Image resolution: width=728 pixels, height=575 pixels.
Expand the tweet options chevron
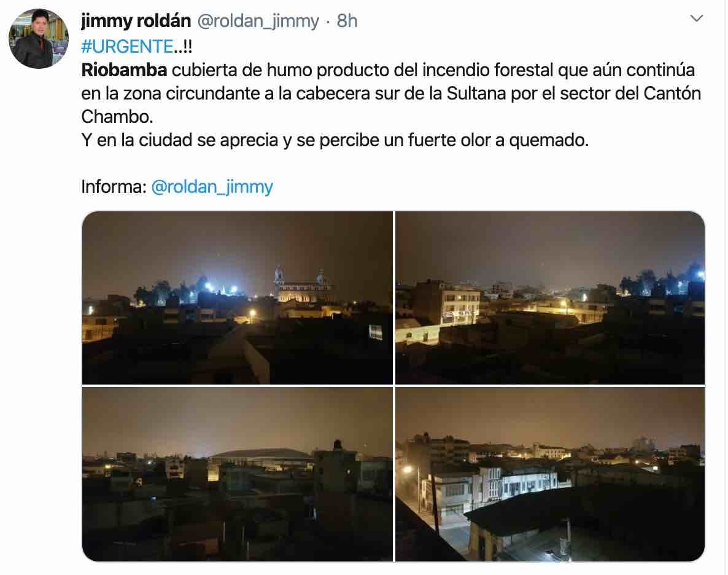click(x=697, y=18)
